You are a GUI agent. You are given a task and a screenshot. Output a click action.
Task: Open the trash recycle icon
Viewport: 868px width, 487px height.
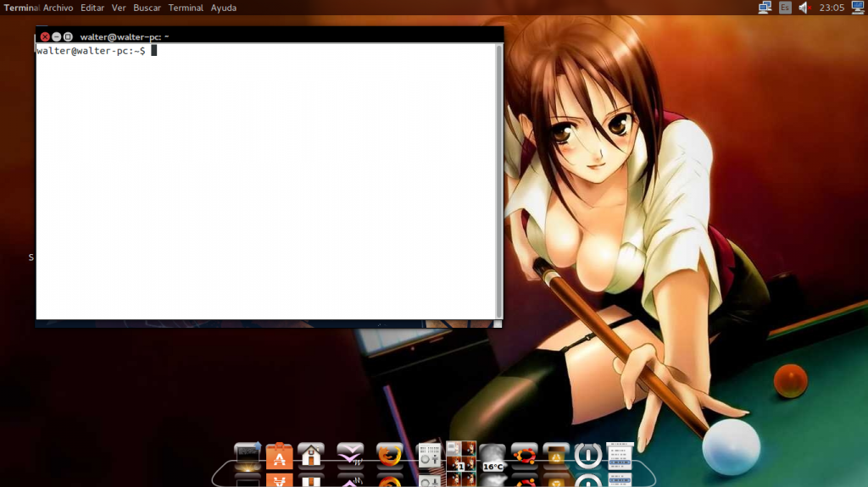(x=556, y=456)
